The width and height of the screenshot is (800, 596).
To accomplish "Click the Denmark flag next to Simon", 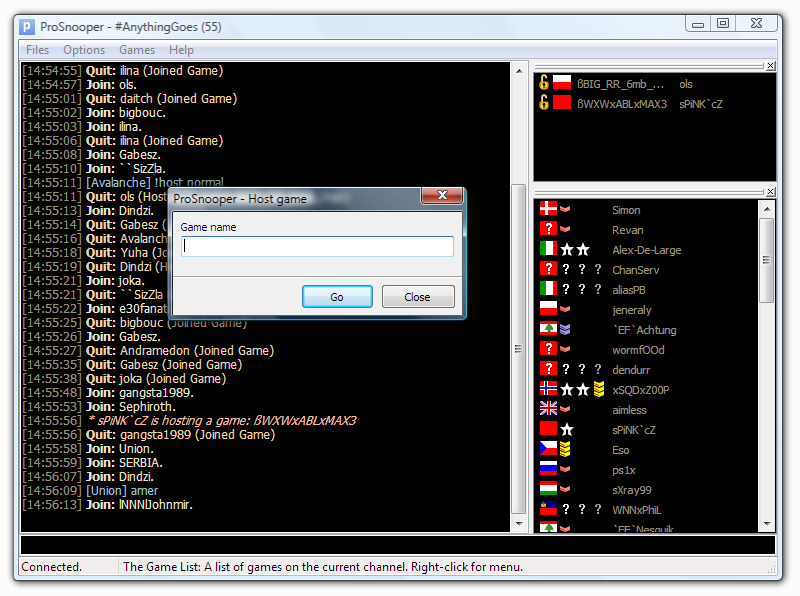I will pyautogui.click(x=548, y=209).
